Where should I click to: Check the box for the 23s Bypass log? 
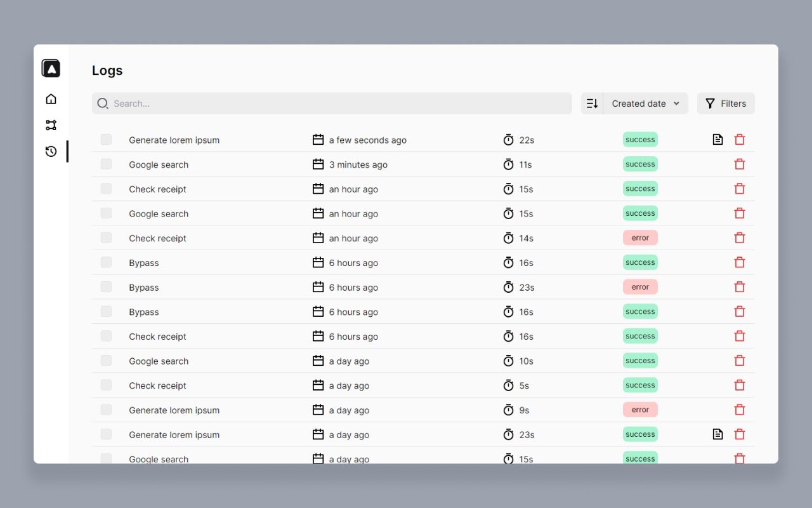(x=106, y=287)
